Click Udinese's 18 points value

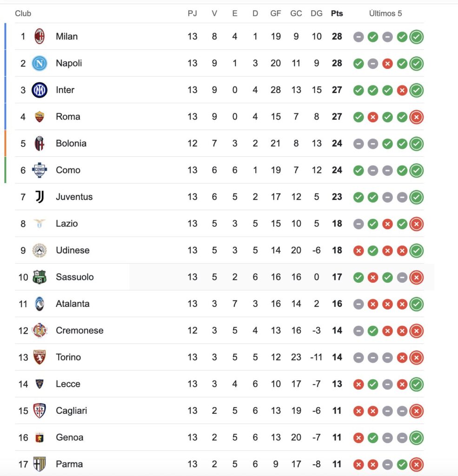point(337,251)
